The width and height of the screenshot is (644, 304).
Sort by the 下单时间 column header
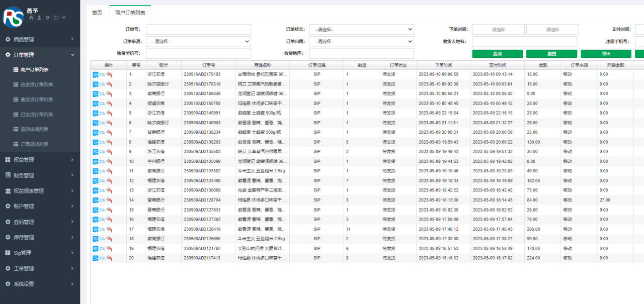443,65
